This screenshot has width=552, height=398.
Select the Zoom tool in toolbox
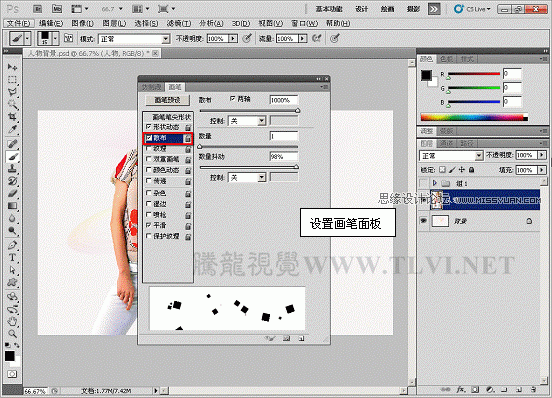12,333
